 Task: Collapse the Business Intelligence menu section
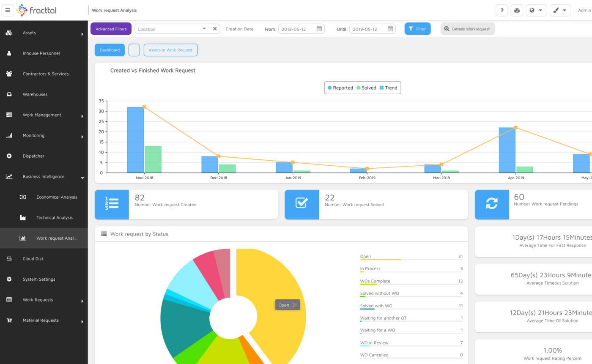[x=82, y=178]
